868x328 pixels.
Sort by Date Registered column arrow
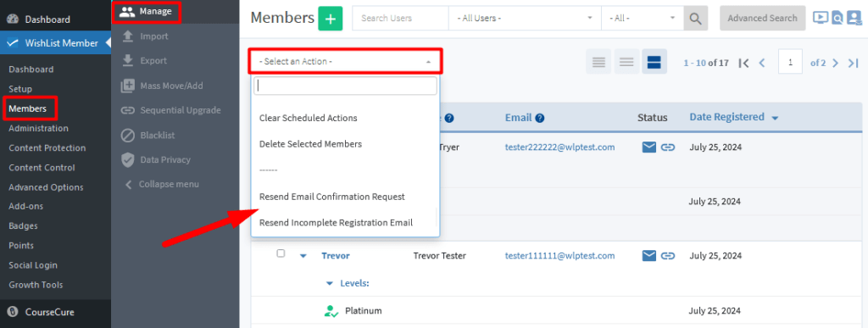click(775, 118)
